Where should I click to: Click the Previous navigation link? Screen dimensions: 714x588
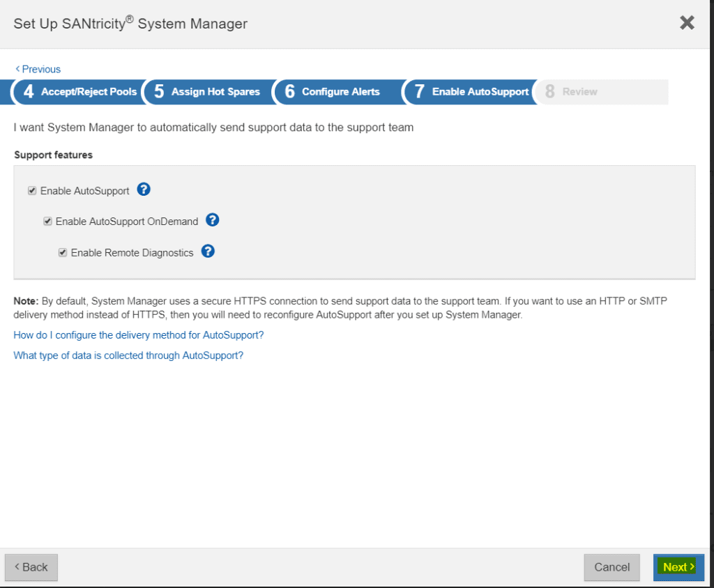click(37, 69)
